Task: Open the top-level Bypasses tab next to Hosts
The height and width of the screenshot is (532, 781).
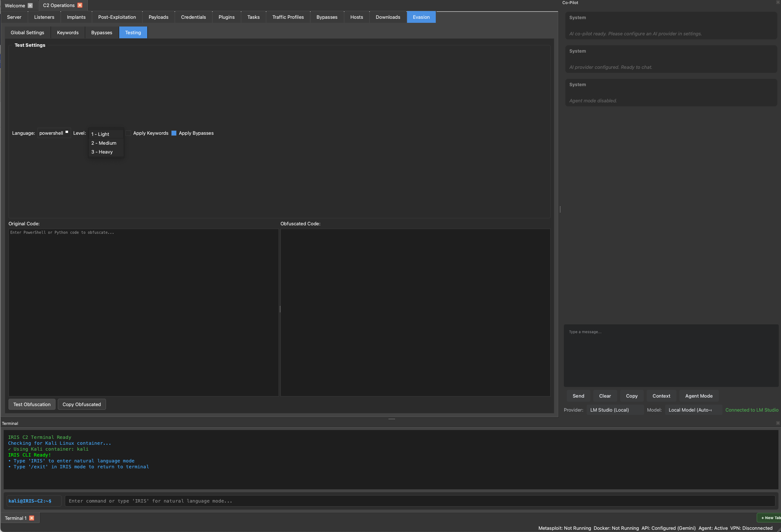Action: coord(327,17)
